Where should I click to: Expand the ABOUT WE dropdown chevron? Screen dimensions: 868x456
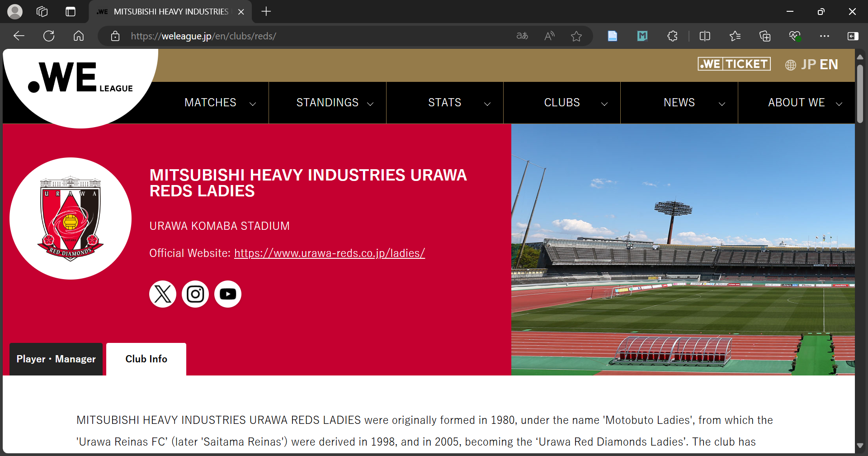839,104
